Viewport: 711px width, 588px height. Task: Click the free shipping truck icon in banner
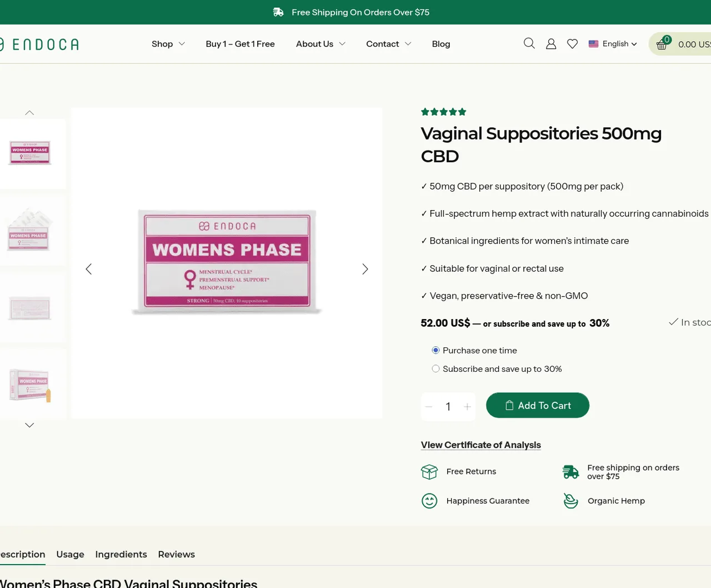tap(278, 12)
